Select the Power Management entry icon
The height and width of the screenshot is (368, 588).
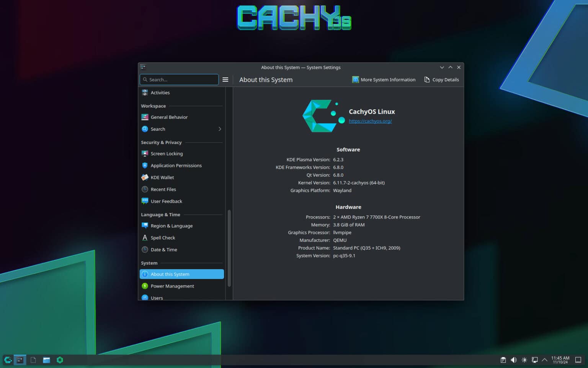click(145, 286)
